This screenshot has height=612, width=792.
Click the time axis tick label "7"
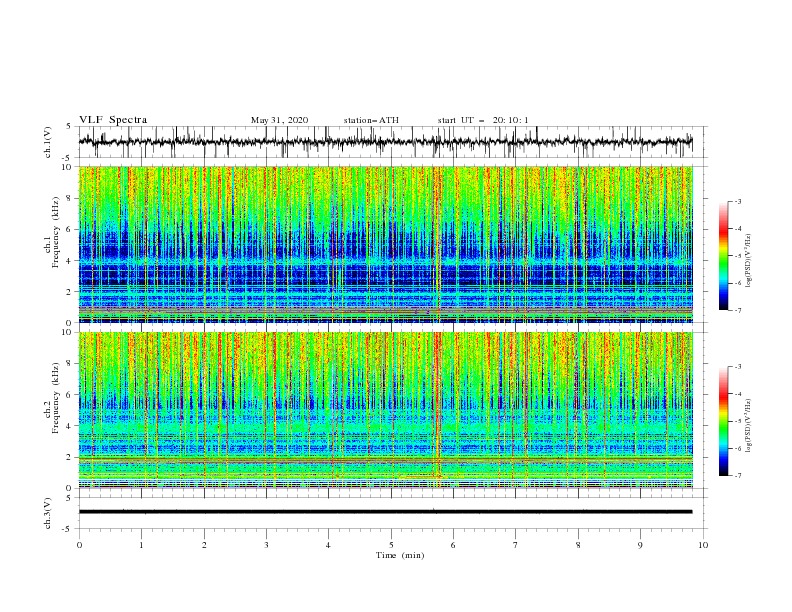[516, 545]
